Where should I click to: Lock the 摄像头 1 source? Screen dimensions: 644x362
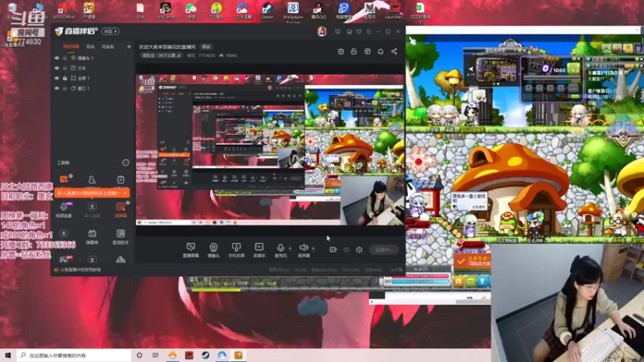[x=65, y=58]
